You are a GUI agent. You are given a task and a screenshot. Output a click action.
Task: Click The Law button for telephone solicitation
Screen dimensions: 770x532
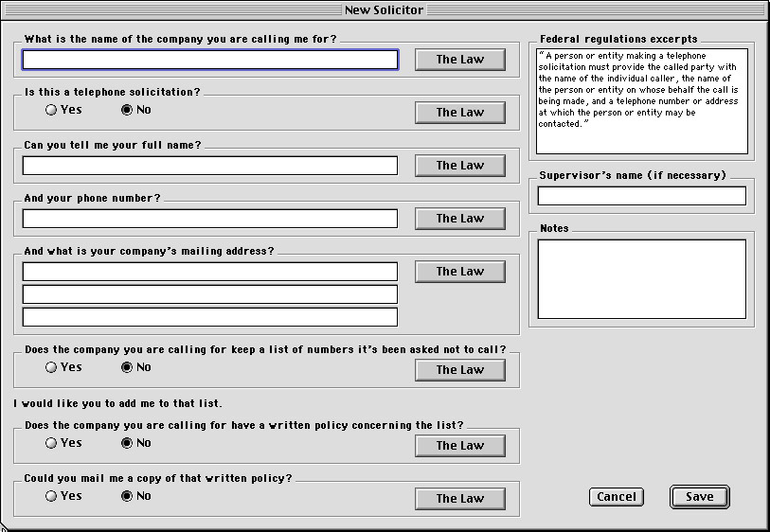coord(459,113)
